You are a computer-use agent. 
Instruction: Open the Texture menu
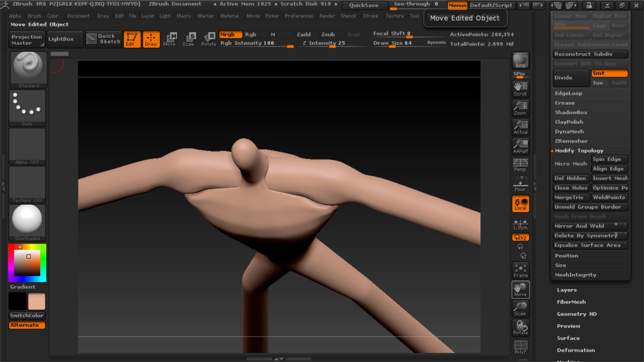(394, 16)
